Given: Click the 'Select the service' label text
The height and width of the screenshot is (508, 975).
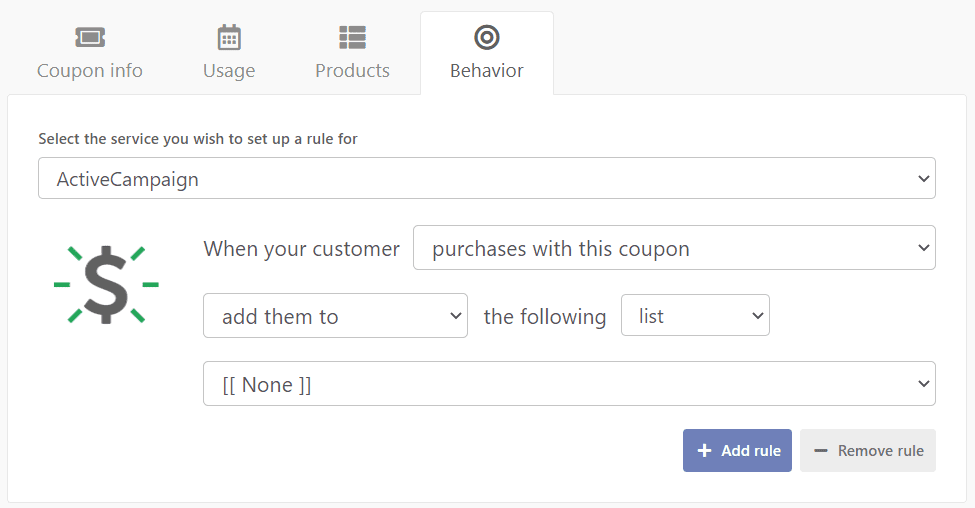Looking at the screenshot, I should pos(198,139).
